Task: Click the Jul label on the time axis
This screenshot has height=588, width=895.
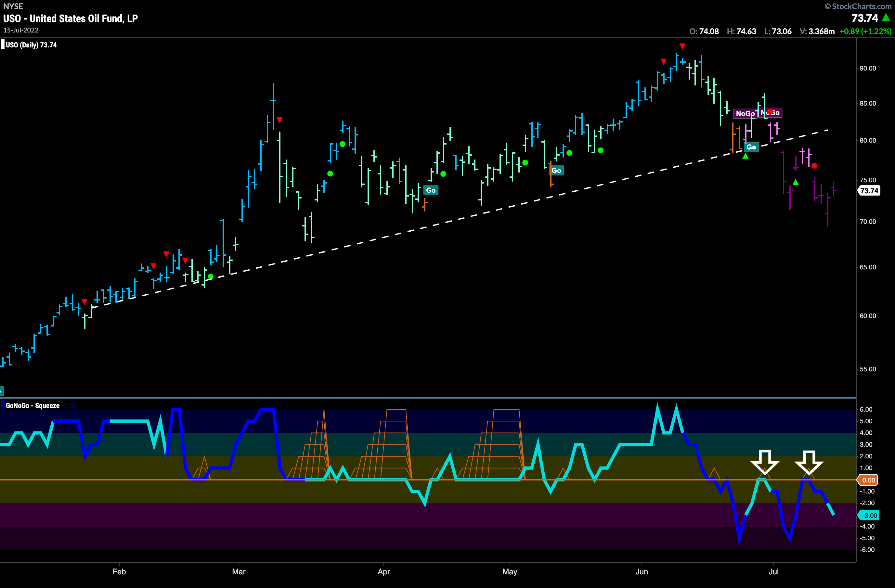Action: [773, 571]
